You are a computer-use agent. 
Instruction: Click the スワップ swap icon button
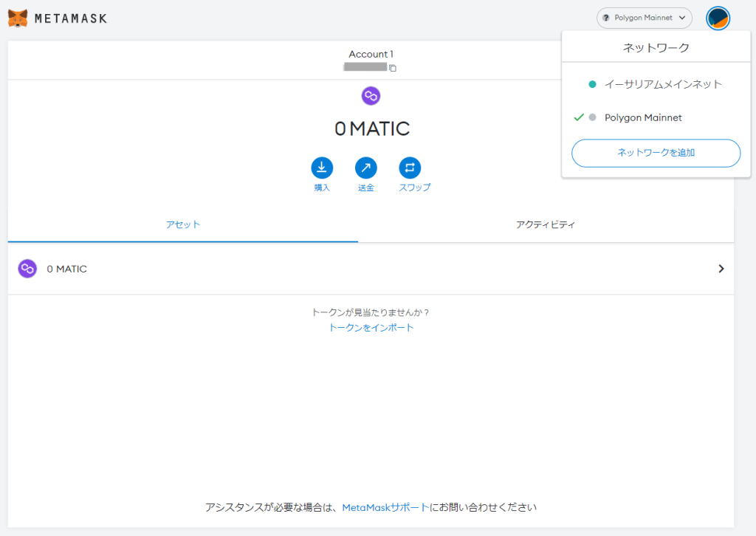coord(410,168)
